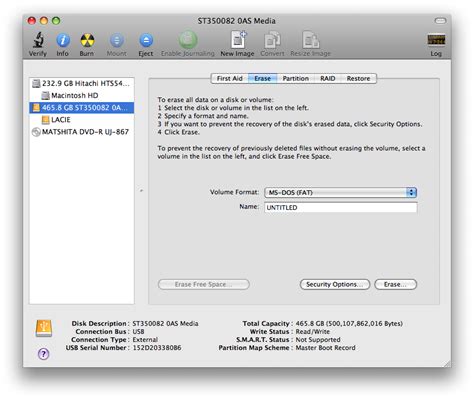Open the help question mark button
The height and width of the screenshot is (399, 474).
(x=43, y=354)
